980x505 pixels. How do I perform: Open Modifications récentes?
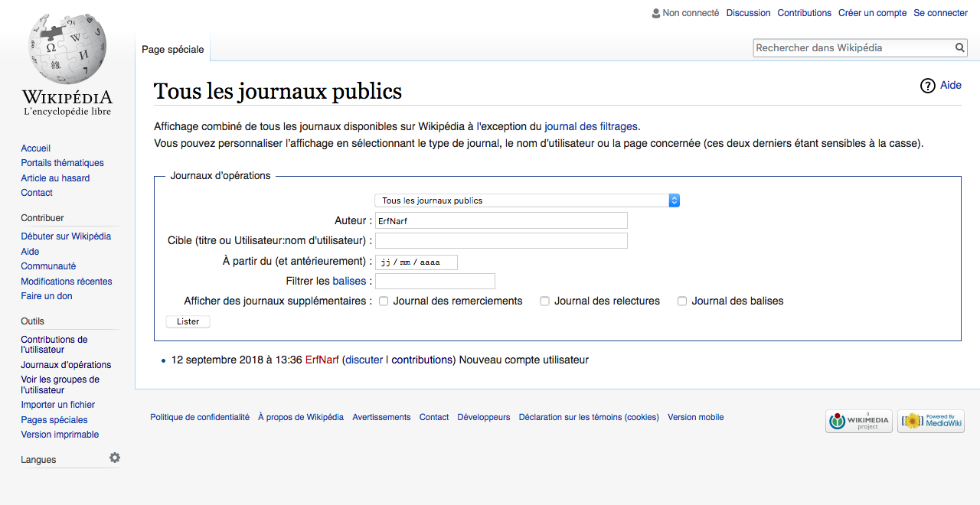(67, 282)
